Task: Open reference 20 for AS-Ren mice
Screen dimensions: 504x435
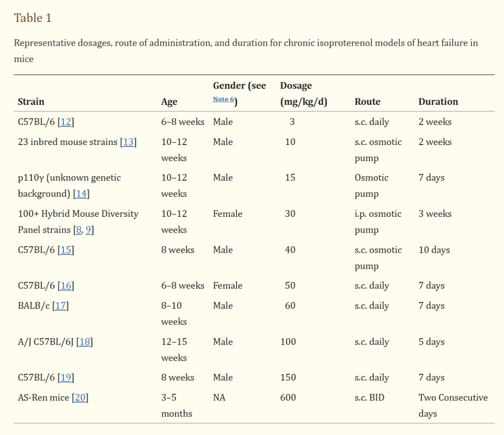Action: tap(80, 398)
